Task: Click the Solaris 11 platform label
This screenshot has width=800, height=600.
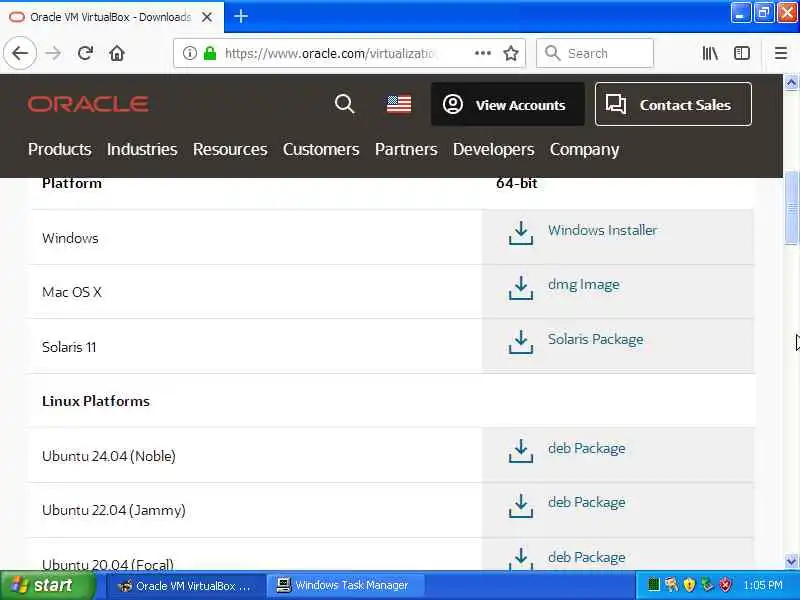Action: point(69,347)
